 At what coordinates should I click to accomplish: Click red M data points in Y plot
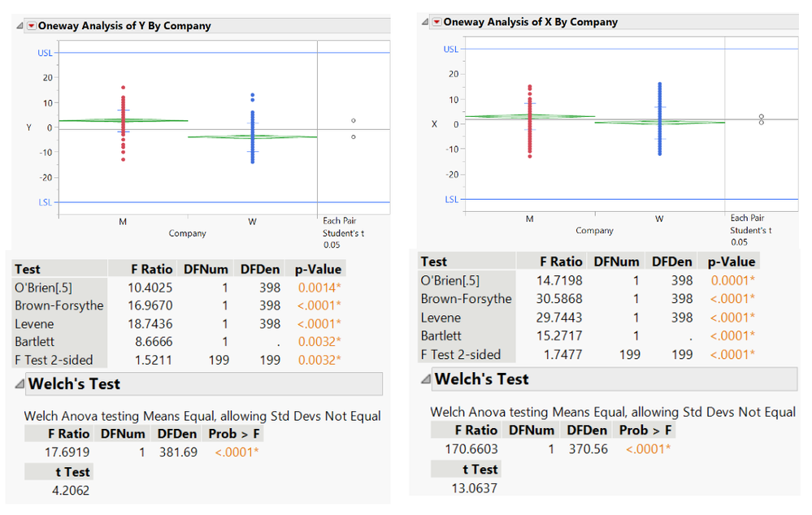[124, 122]
